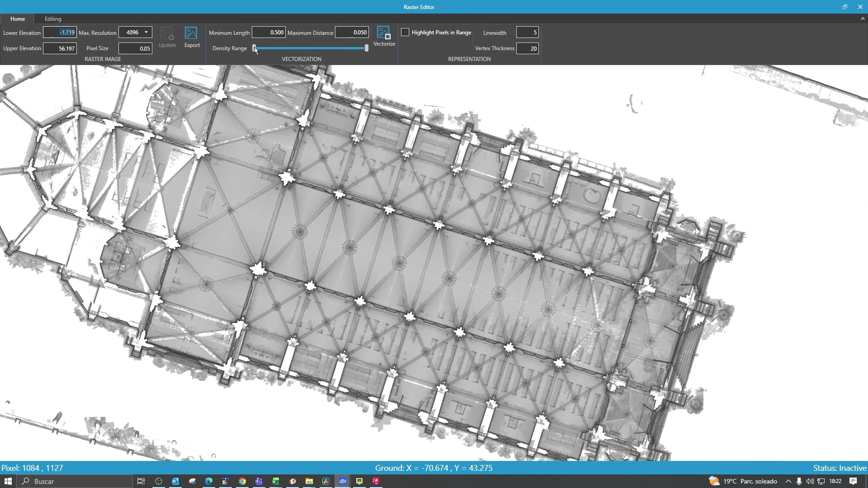Screen dimensions: 868x488
Task: Open Excel from the taskbar
Action: (275, 481)
